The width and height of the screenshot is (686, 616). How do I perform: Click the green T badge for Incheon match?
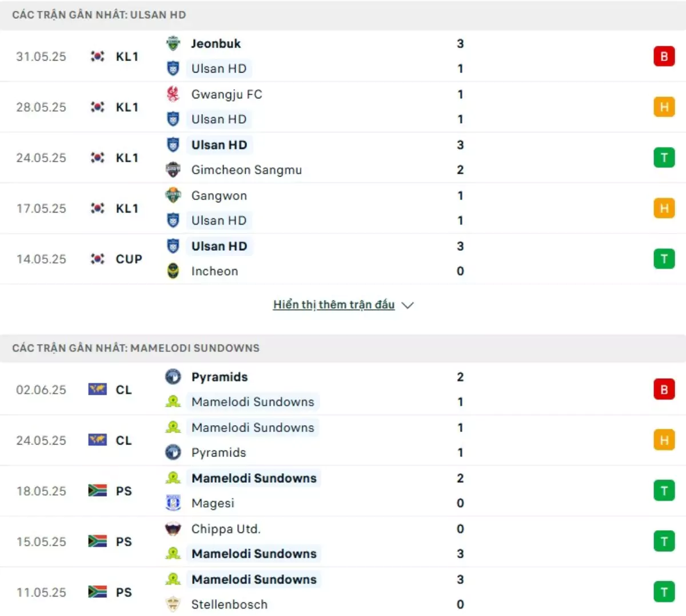pyautogui.click(x=664, y=259)
